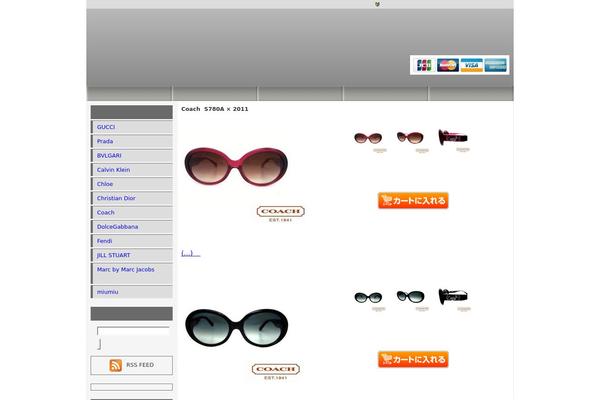View black sunglasses angled thumbnail
600x400 pixels.
point(411,297)
